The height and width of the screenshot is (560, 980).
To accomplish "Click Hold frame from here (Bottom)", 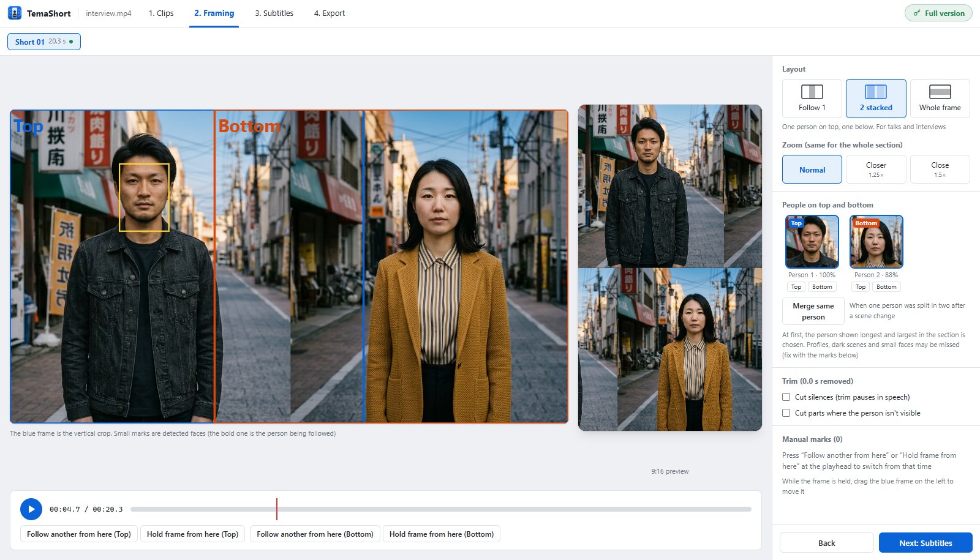I will click(x=442, y=534).
